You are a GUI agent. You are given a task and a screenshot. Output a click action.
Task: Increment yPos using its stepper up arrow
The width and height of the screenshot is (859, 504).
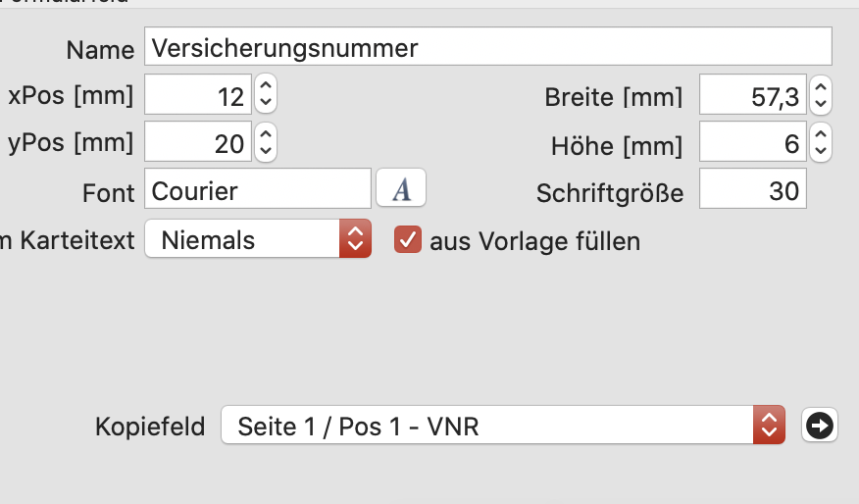pyautogui.click(x=266, y=132)
